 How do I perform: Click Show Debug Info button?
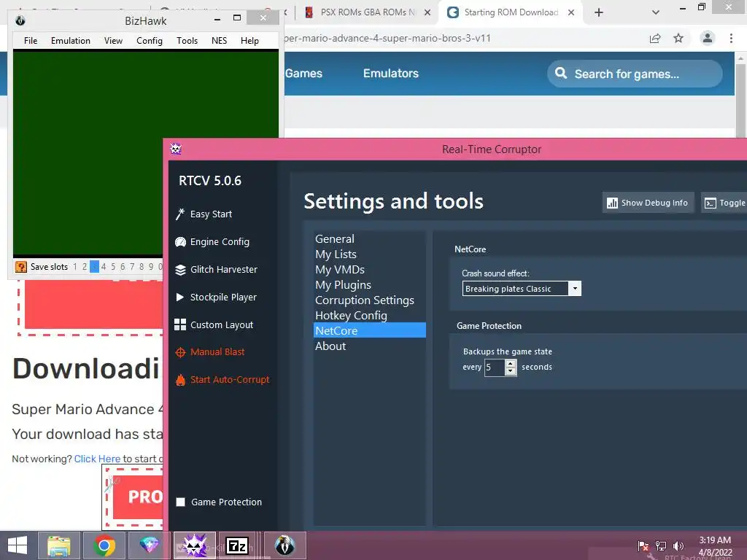(648, 203)
